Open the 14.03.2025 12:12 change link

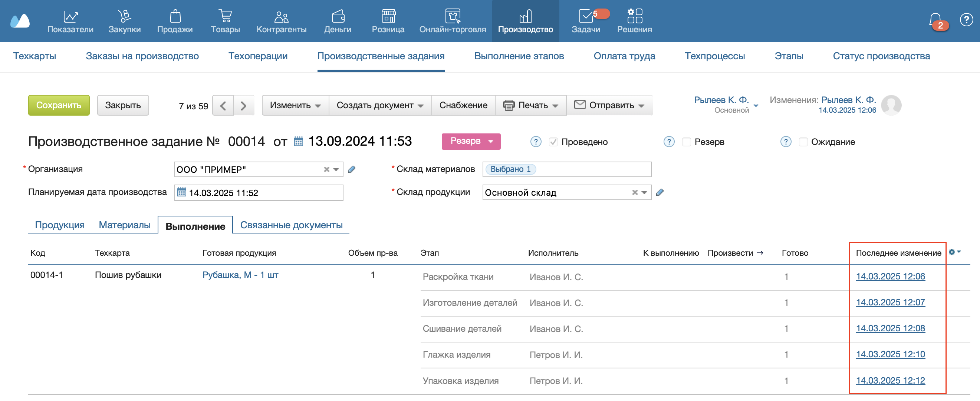tap(890, 381)
